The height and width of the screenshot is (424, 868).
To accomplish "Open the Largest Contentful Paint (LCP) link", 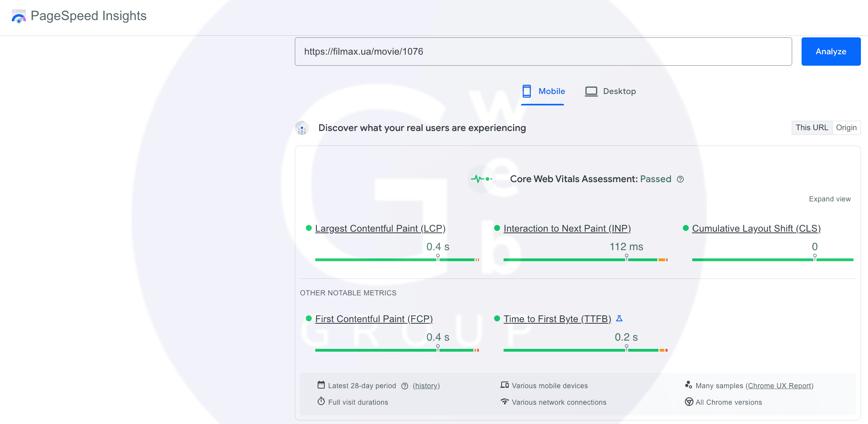I will tap(380, 229).
